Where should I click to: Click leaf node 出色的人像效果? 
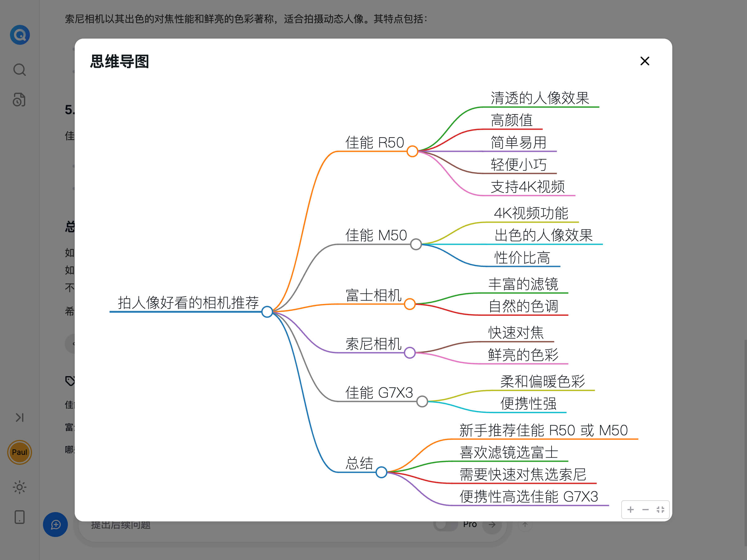(543, 235)
